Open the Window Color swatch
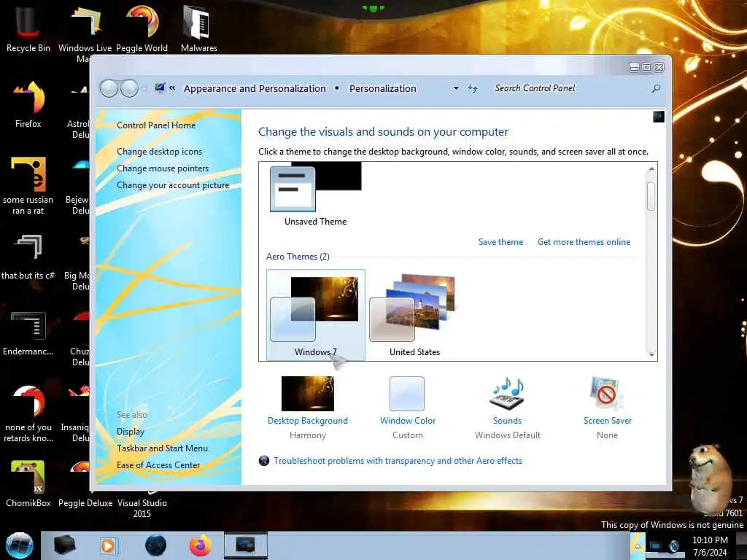Image resolution: width=747 pixels, height=560 pixels. click(x=407, y=393)
